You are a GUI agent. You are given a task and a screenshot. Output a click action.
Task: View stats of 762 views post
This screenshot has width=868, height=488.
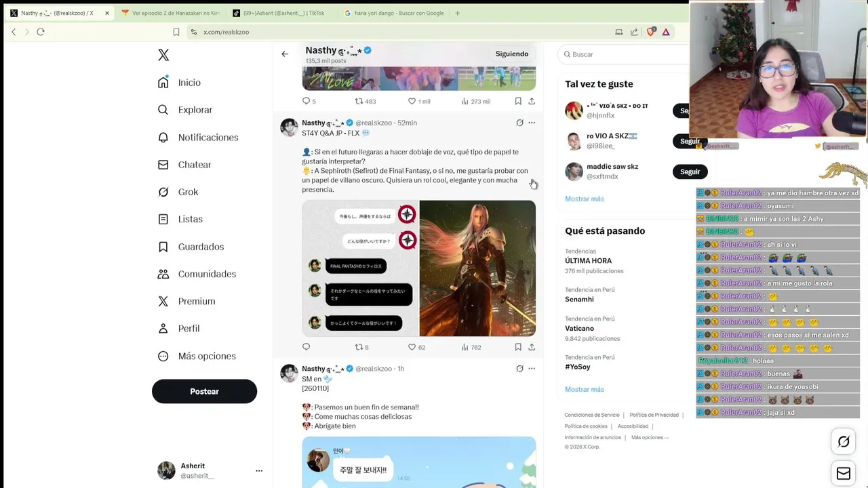click(471, 347)
